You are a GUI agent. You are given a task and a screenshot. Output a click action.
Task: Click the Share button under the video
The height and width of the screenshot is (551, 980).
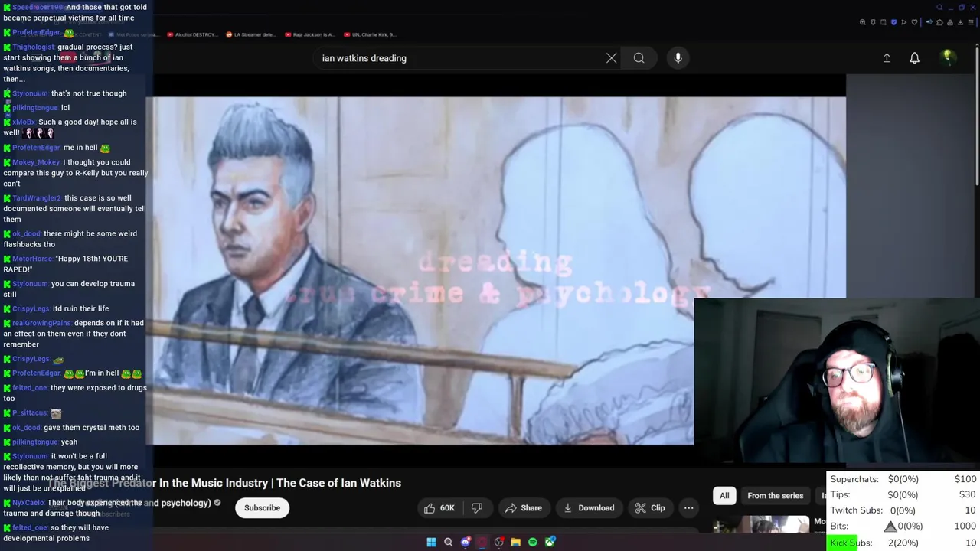pos(524,508)
